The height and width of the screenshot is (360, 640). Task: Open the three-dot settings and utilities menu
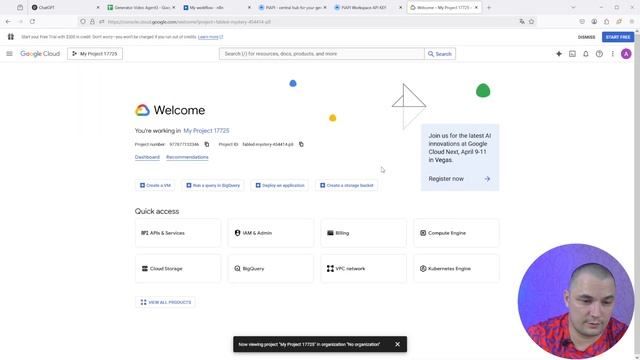click(x=612, y=53)
